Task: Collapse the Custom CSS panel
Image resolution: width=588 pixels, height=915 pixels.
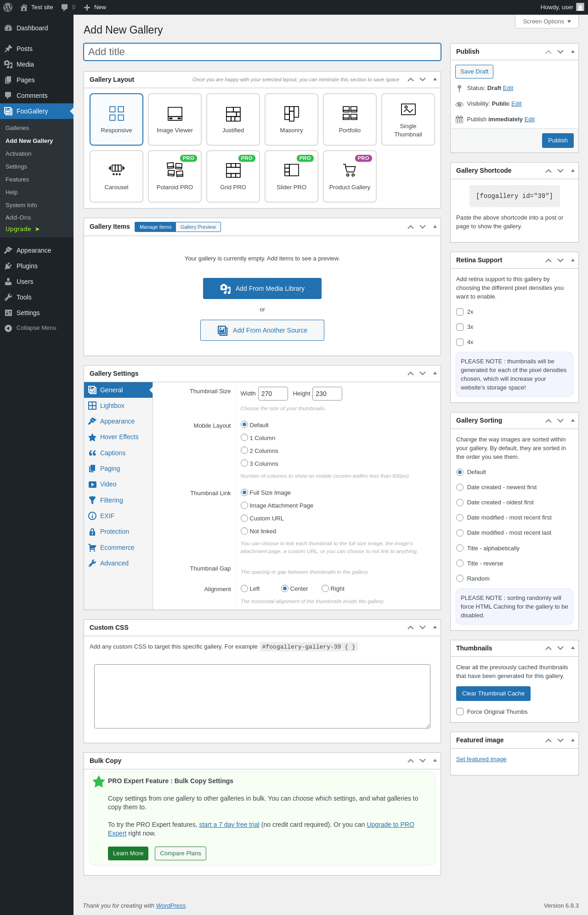Action: pos(435,627)
